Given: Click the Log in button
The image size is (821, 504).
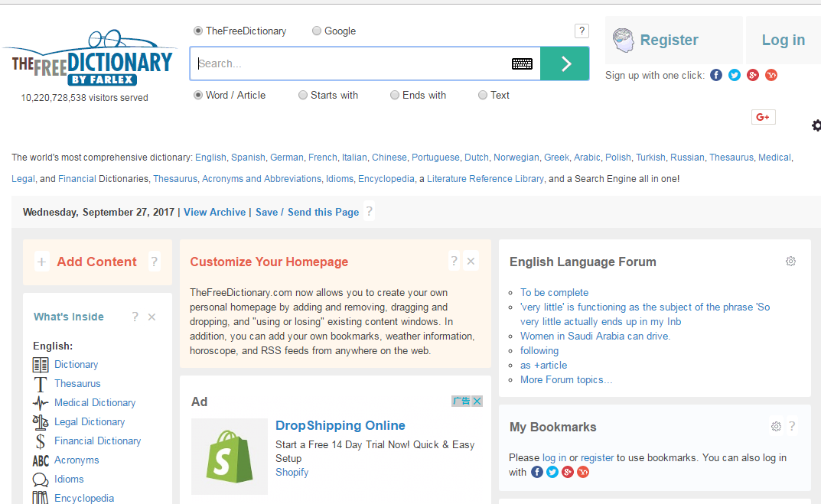Looking at the screenshot, I should [x=784, y=41].
